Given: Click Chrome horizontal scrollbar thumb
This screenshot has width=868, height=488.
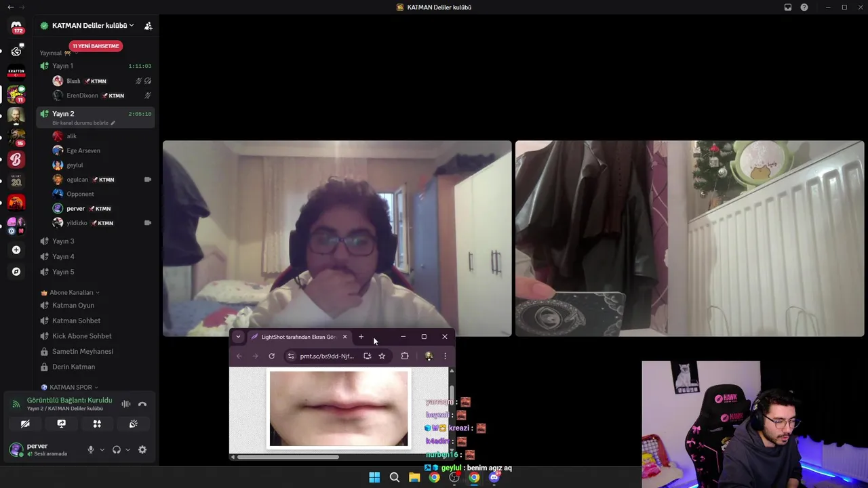Looking at the screenshot, I should [288, 457].
